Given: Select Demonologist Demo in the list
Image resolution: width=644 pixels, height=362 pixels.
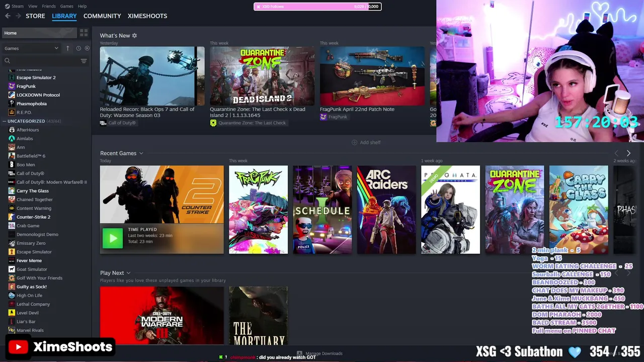Looking at the screenshot, I should (x=37, y=234).
